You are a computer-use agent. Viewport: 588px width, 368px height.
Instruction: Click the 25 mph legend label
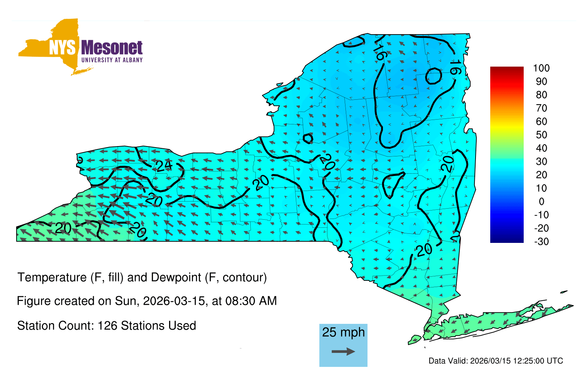coord(343,332)
